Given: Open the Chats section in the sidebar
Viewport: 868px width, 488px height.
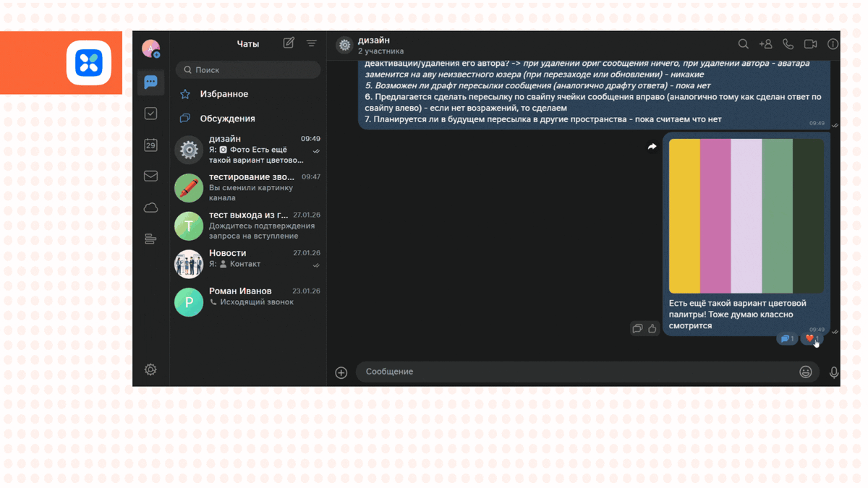Looking at the screenshot, I should click(150, 82).
